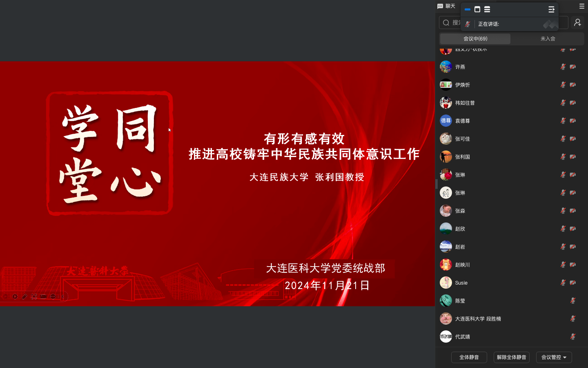
Task: Open the 聊天 chat tab
Action: 446,6
